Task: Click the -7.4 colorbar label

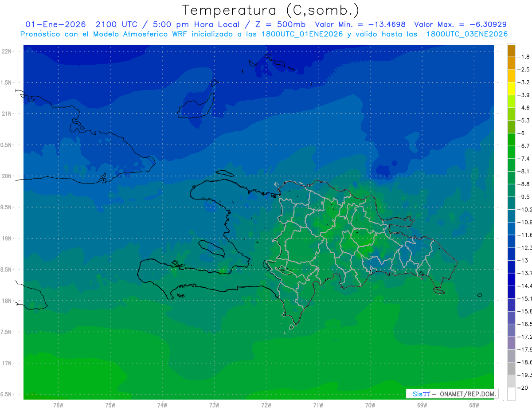Action: tap(524, 159)
